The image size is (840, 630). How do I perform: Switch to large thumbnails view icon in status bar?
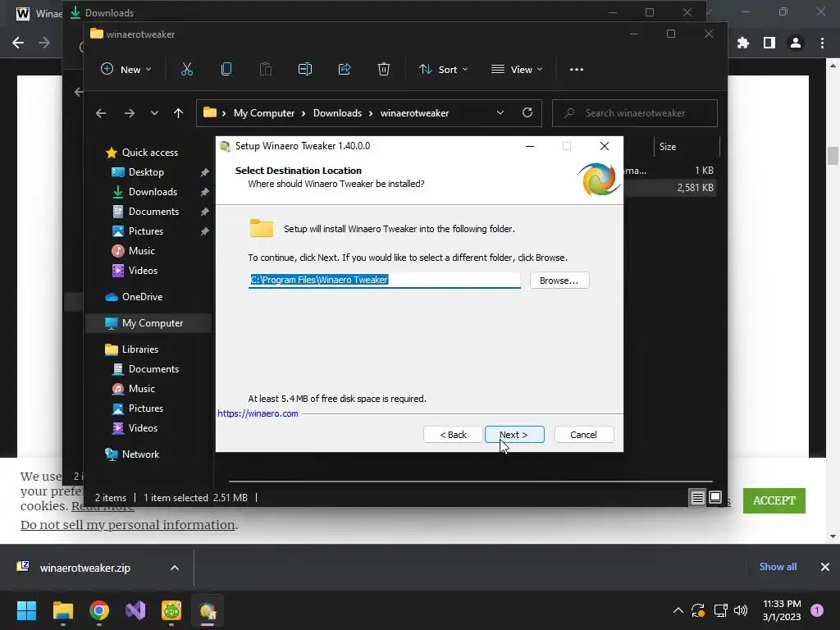[x=715, y=498]
